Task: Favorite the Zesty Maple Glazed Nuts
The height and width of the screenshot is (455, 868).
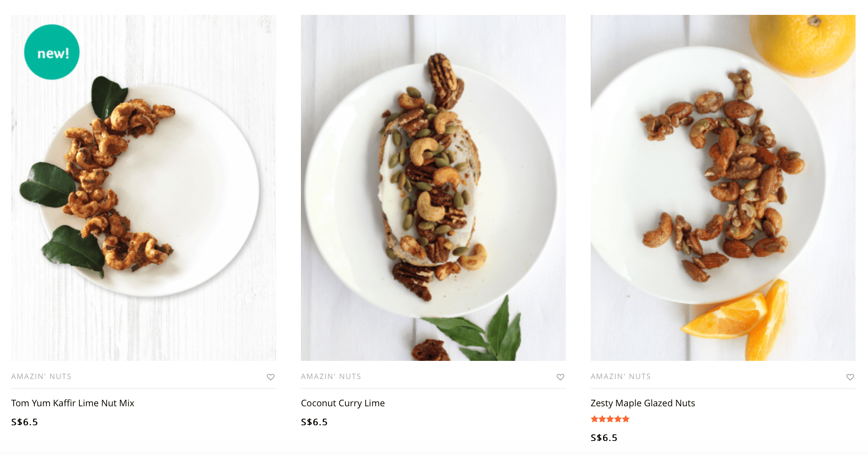Action: [x=850, y=377]
